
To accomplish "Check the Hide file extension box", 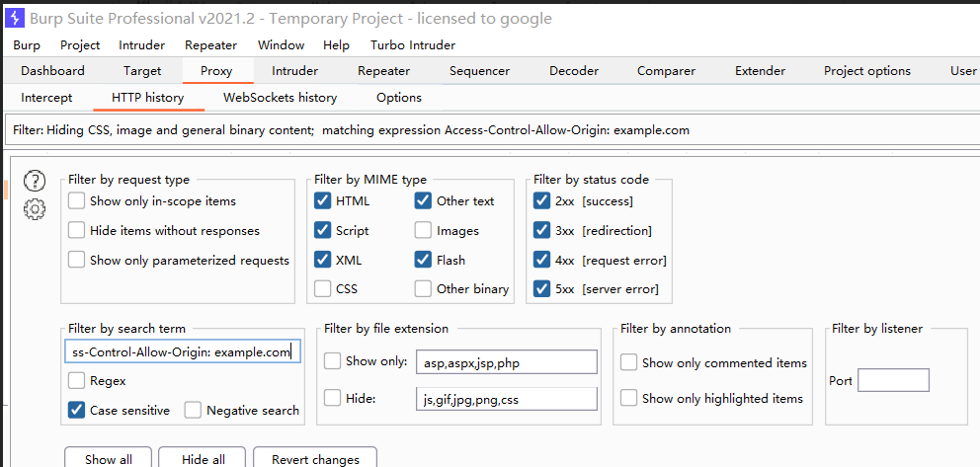I will click(x=333, y=398).
